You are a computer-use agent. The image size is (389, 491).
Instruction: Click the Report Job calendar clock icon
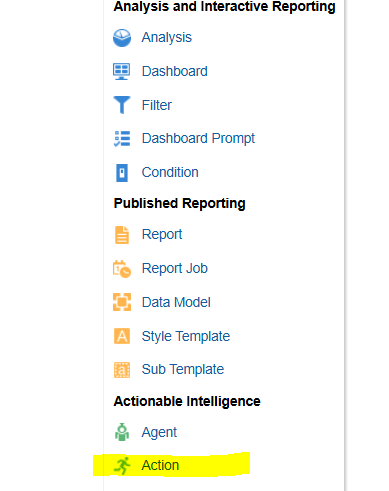[122, 269]
